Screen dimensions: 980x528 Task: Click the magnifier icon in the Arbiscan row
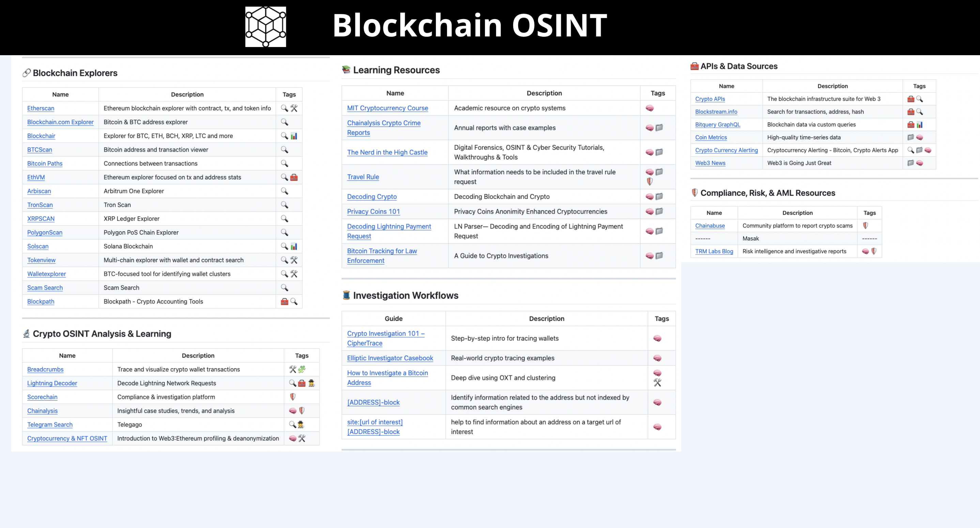pyautogui.click(x=285, y=191)
